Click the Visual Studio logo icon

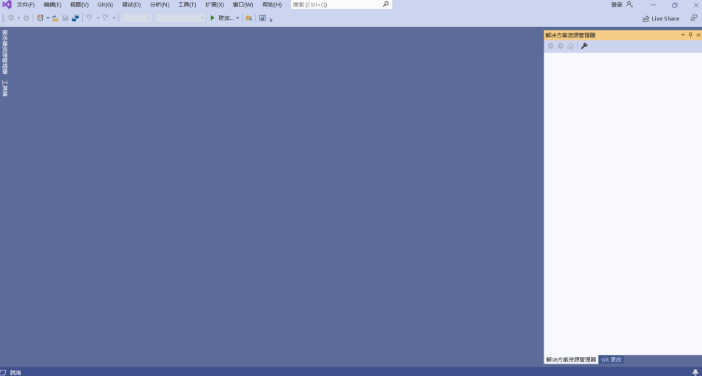click(x=6, y=4)
